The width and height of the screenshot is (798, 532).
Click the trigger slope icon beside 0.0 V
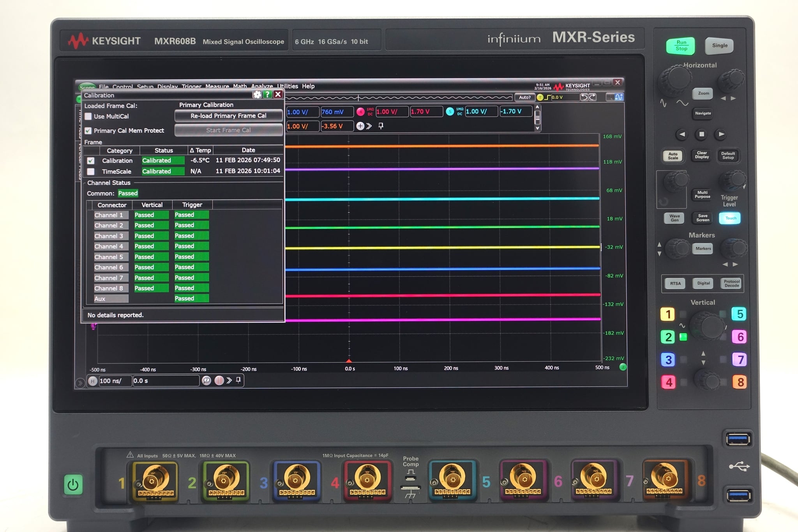tap(547, 97)
